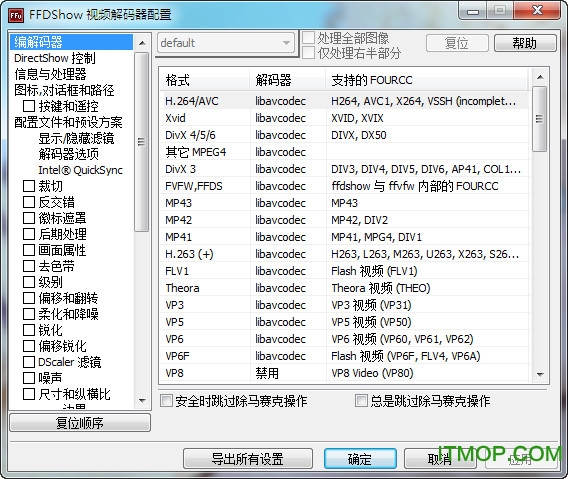
Task: Change decoder for 其它 MPEG4 row
Action: [280, 152]
